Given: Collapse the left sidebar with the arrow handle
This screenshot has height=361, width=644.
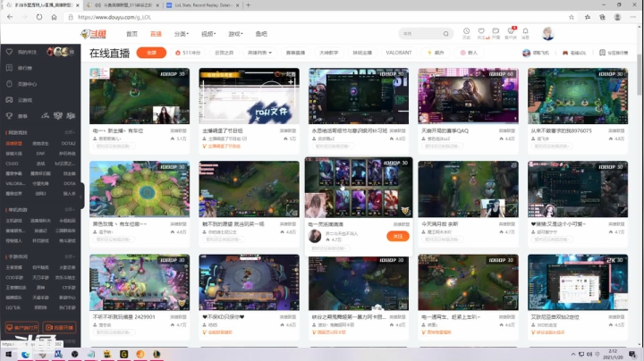Looking at the screenshot, I should click(81, 196).
